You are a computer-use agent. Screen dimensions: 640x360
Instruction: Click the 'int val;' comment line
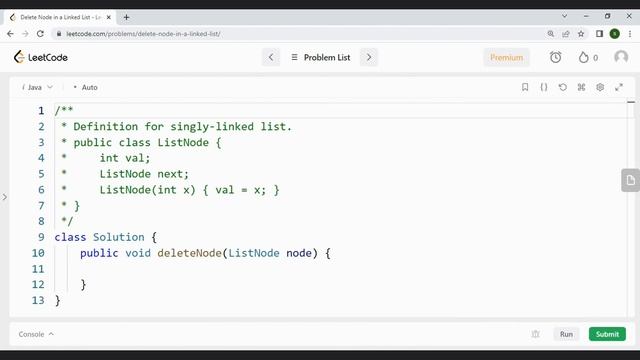coord(125,158)
